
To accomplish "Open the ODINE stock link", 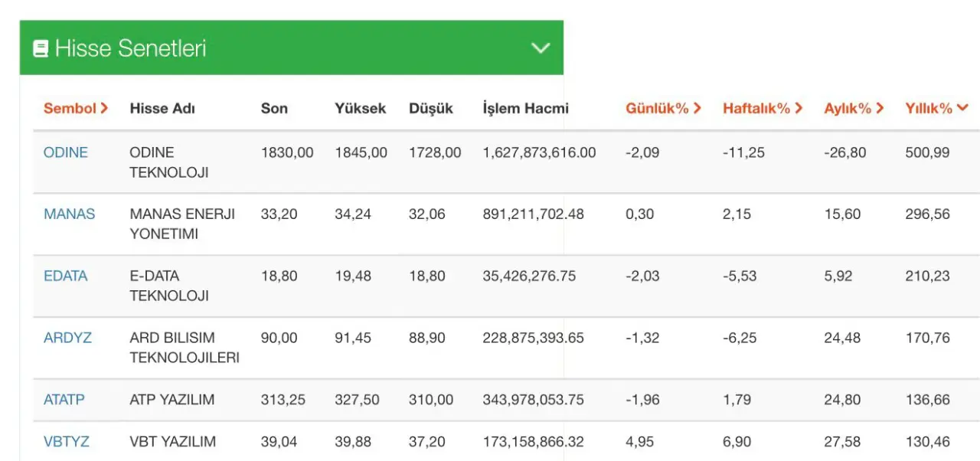I will tap(66, 152).
